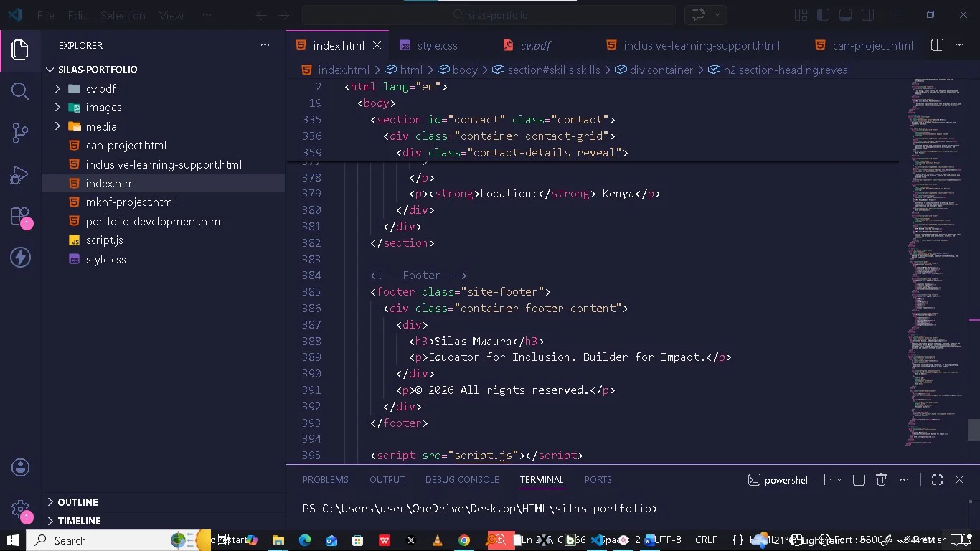Switch to the inclusive-learning-support.html tab
The height and width of the screenshot is (551, 980).
coord(702,45)
